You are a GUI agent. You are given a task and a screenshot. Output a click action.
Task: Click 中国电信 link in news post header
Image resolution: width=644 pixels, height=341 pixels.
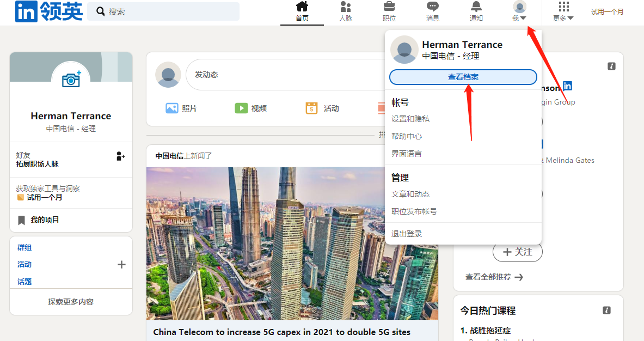(x=169, y=156)
